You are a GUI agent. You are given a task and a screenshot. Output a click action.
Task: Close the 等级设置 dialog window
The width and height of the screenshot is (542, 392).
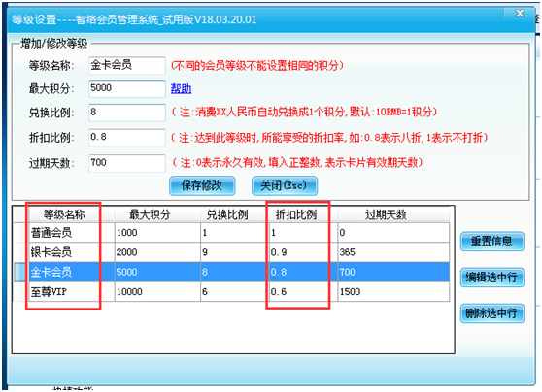click(x=520, y=14)
